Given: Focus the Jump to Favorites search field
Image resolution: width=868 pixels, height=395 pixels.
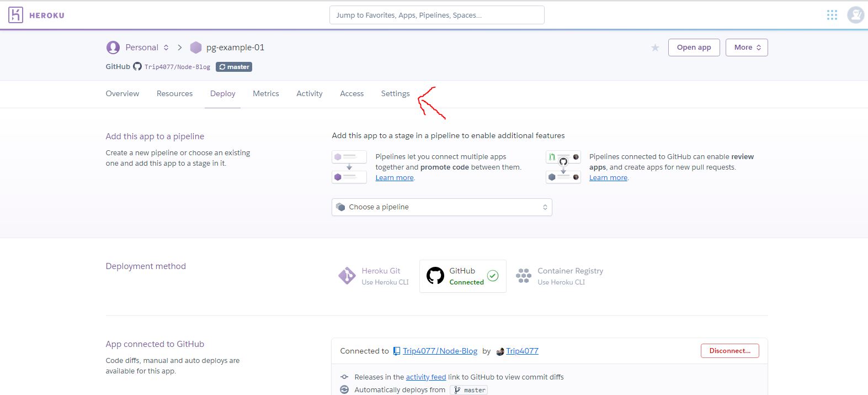Looking at the screenshot, I should pyautogui.click(x=437, y=15).
